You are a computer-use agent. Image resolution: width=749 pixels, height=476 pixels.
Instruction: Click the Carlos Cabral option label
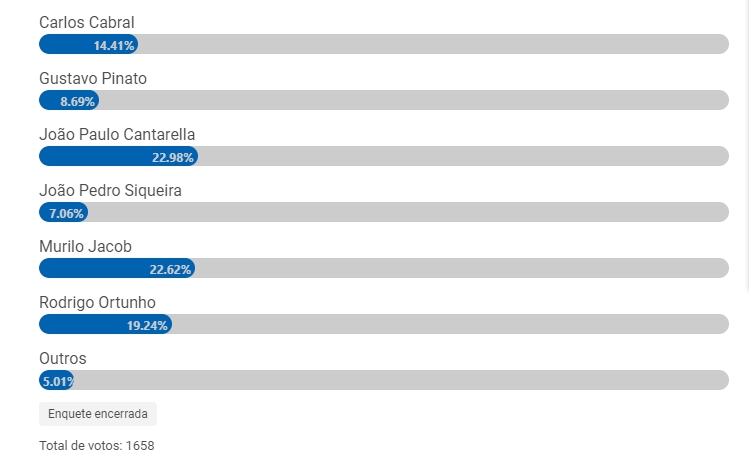point(86,22)
